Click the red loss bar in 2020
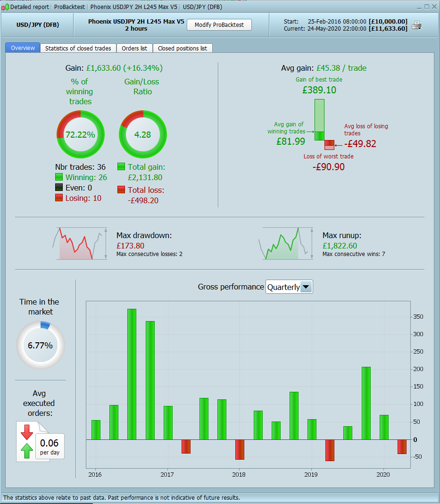The image size is (440, 504). [x=402, y=446]
